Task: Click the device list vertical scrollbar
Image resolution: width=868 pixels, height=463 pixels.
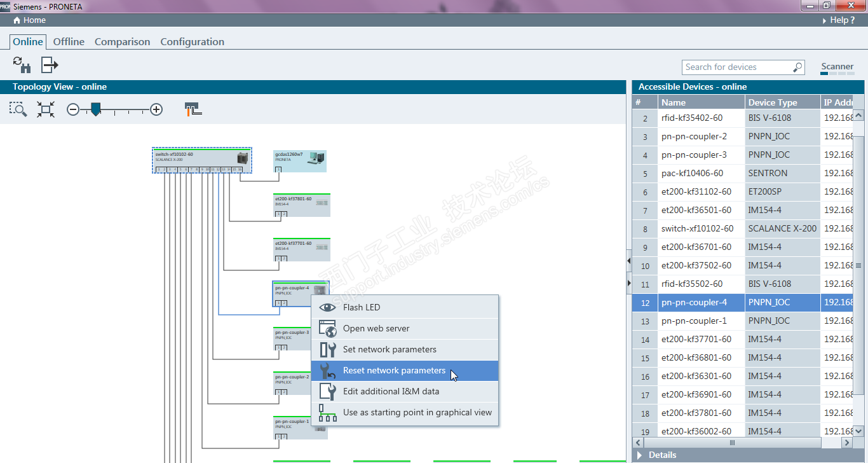Action: (x=858, y=265)
